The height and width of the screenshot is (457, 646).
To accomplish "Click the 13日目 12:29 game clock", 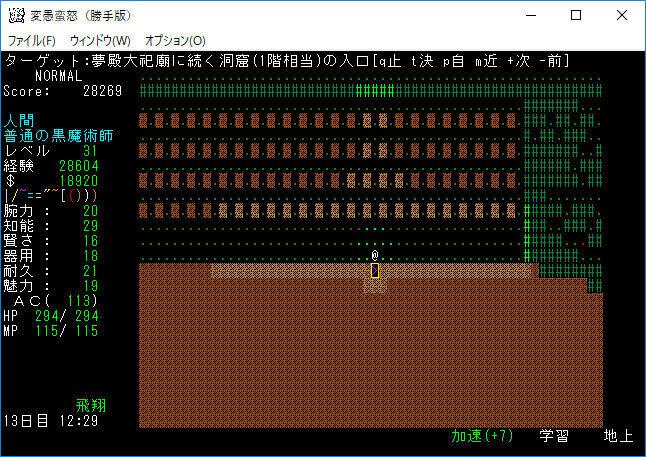I will (51, 421).
